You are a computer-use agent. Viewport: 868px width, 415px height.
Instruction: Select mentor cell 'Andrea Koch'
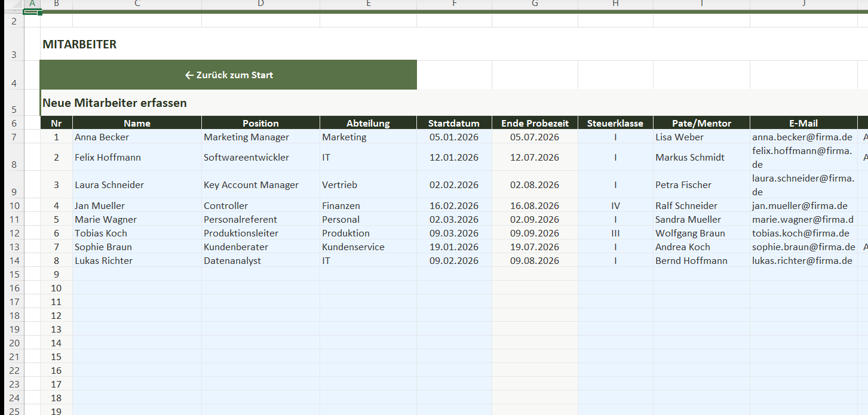[x=701, y=247]
